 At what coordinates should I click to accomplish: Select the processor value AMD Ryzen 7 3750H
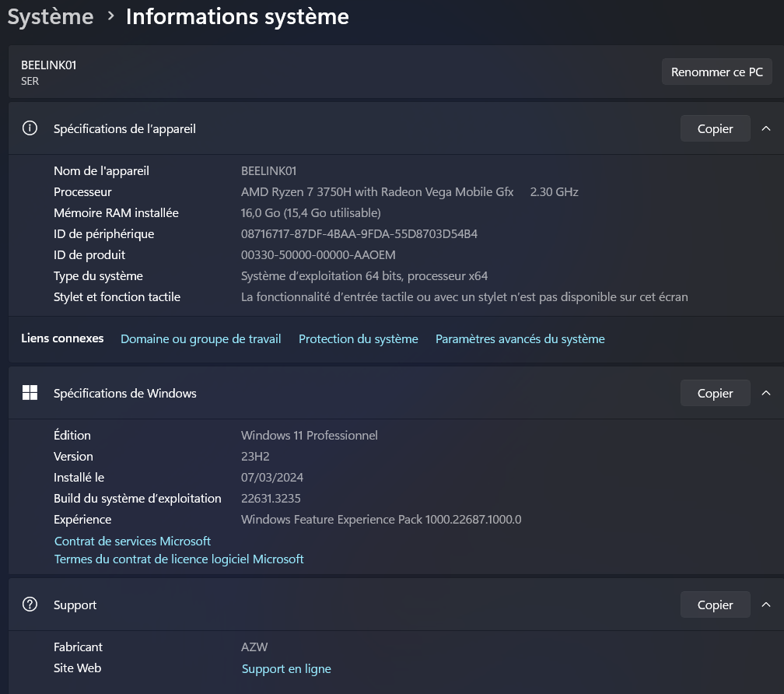377,192
